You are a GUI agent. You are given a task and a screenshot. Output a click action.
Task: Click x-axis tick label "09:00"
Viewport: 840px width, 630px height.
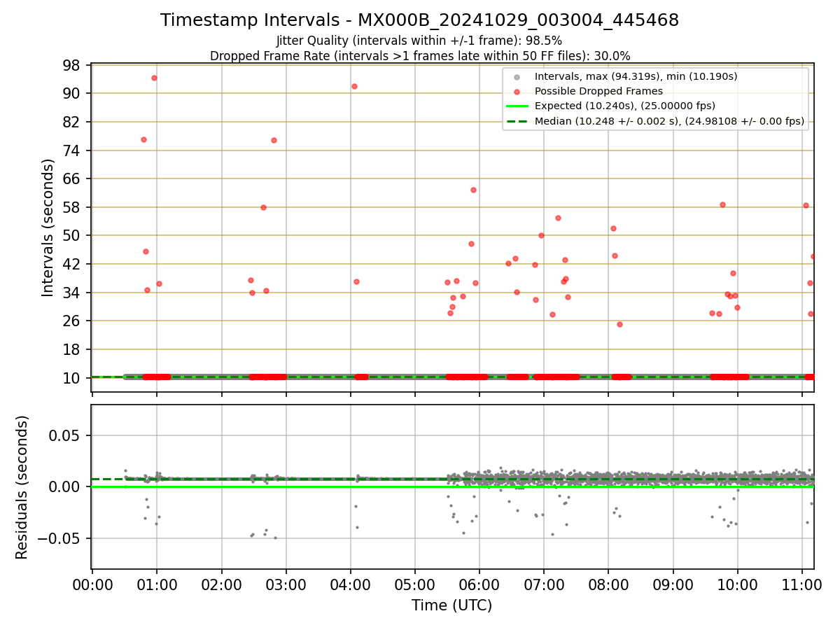(x=673, y=584)
